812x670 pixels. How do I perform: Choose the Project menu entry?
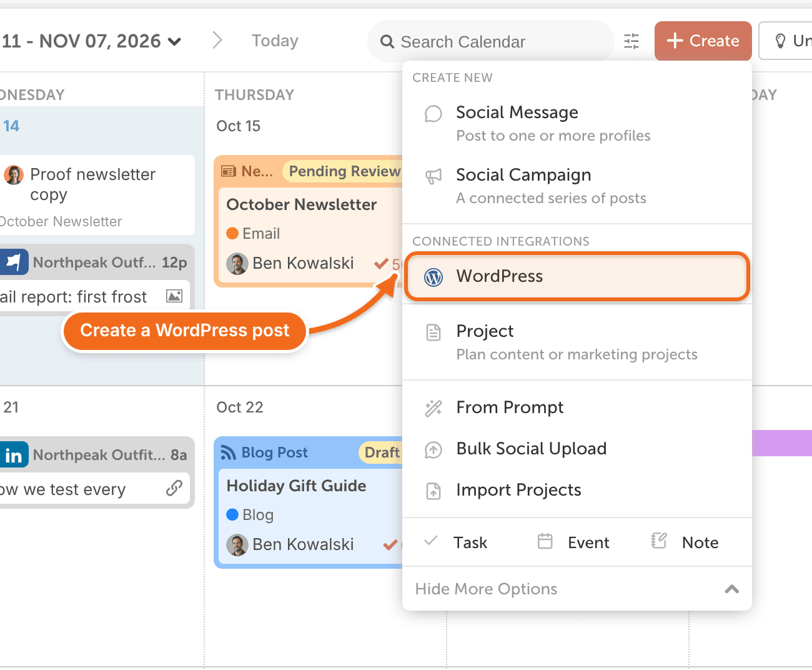click(x=577, y=342)
